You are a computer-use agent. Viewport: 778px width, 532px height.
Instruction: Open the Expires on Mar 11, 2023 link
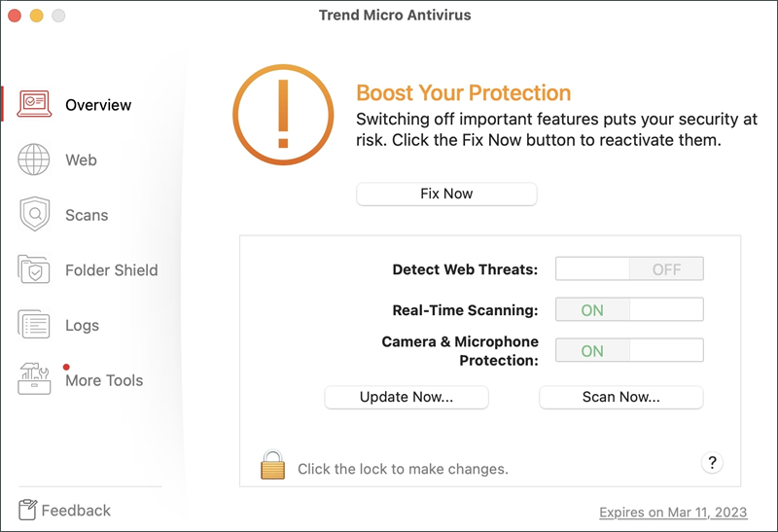(673, 513)
